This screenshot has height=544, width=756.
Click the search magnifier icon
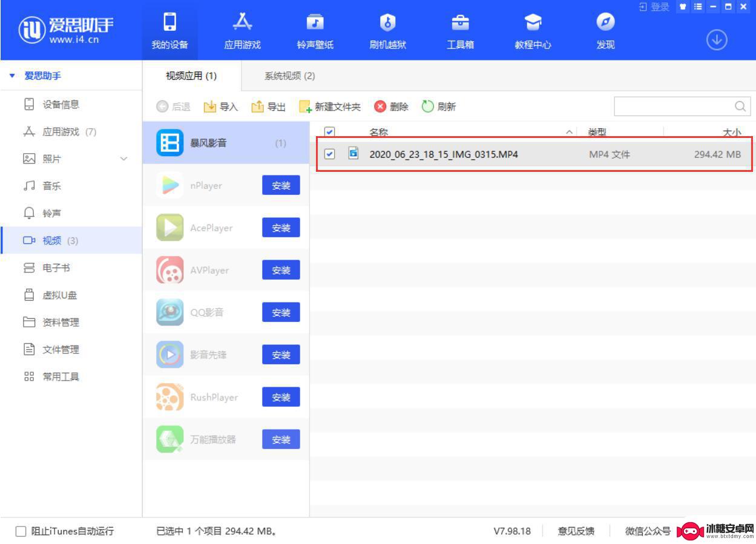coord(740,107)
